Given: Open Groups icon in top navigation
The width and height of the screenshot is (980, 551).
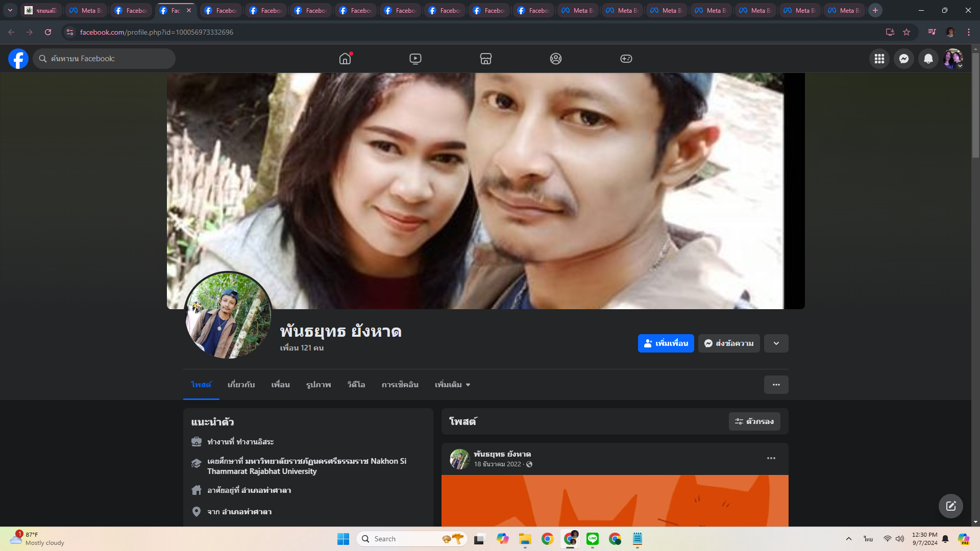Looking at the screenshot, I should coord(556,59).
